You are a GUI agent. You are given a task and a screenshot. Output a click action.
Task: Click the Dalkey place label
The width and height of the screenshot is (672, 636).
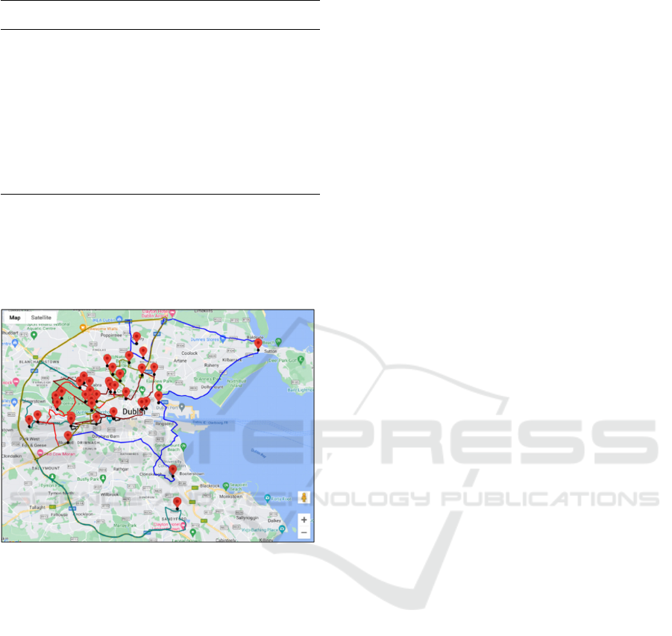coord(274,520)
